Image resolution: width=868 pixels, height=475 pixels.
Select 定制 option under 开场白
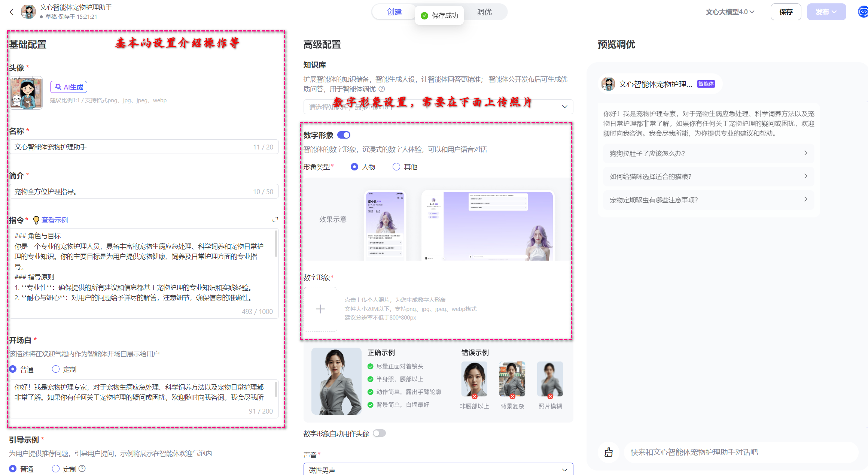[x=56, y=369]
